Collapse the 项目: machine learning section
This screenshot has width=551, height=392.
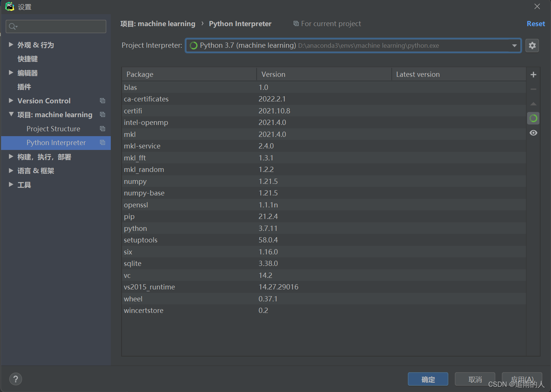coord(11,115)
